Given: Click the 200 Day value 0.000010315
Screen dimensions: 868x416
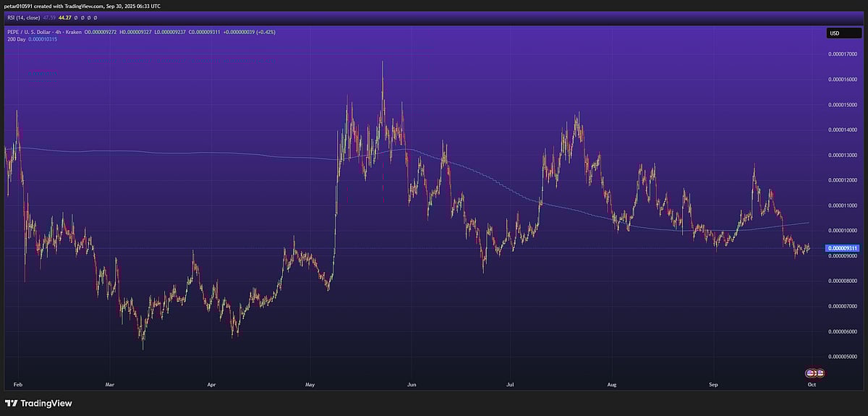Looking at the screenshot, I should pyautogui.click(x=43, y=39).
